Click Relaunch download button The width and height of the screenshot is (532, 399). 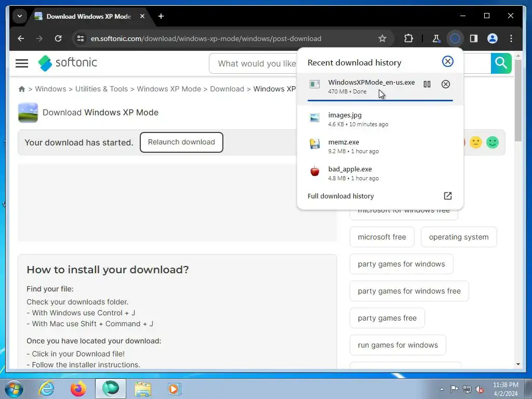click(x=181, y=142)
